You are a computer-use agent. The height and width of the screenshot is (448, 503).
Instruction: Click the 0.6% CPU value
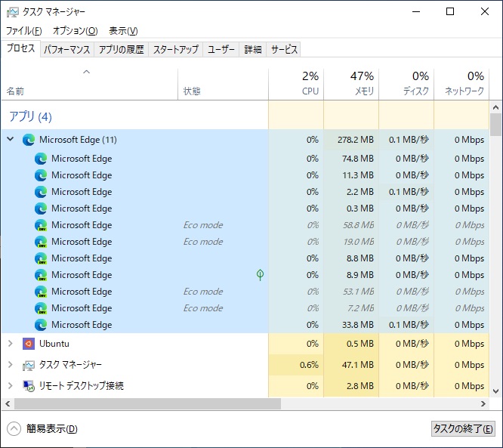(309, 365)
